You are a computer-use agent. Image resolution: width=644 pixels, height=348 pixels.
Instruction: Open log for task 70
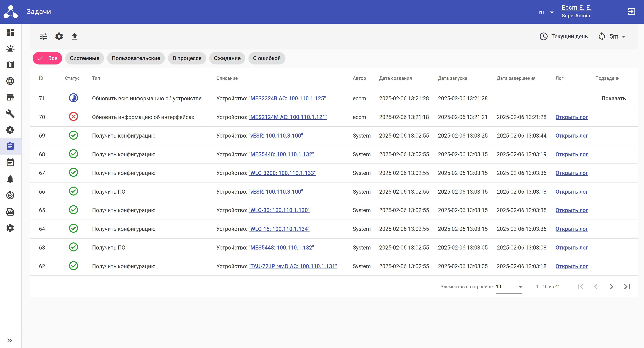571,117
